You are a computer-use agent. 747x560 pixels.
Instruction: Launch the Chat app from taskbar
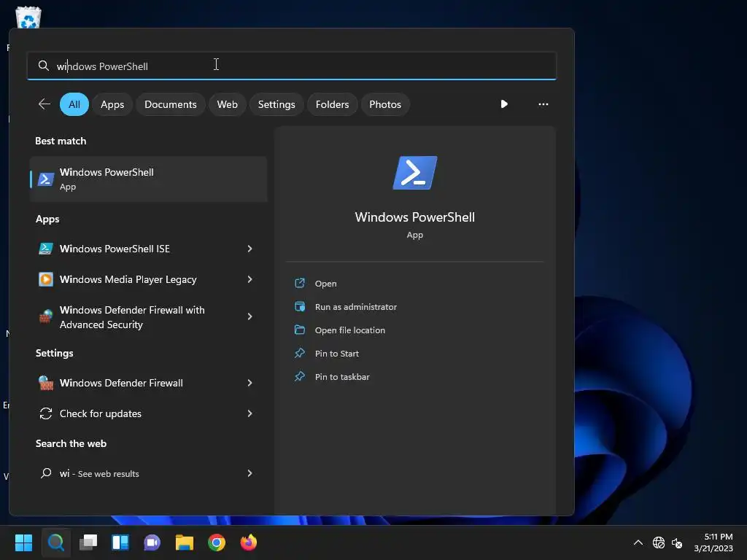pyautogui.click(x=152, y=542)
